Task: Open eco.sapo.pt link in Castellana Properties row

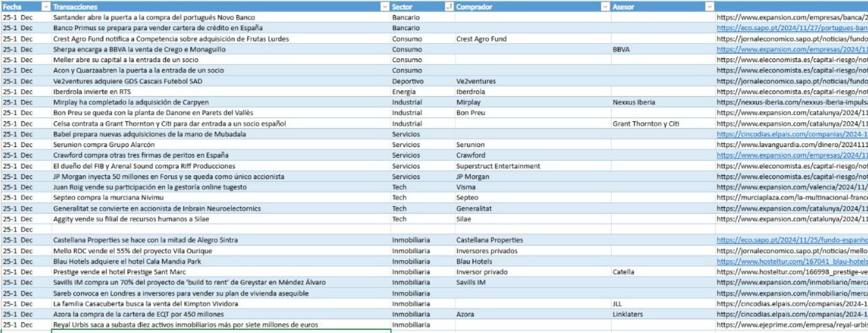Action: (792, 240)
